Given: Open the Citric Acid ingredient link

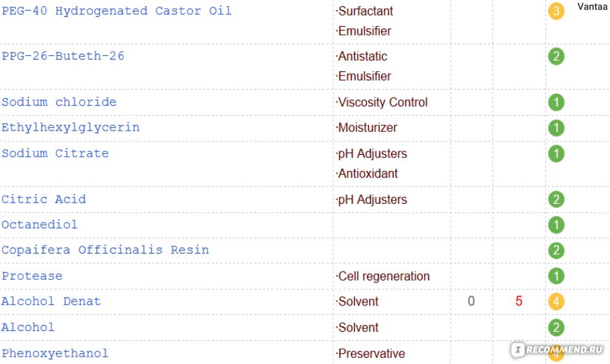Looking at the screenshot, I should (x=44, y=199).
